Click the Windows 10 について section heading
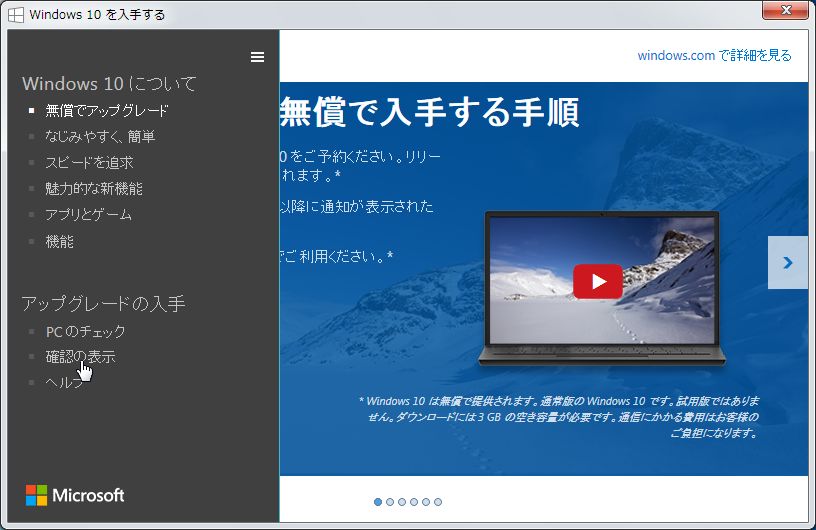The image size is (816, 530). pyautogui.click(x=109, y=83)
